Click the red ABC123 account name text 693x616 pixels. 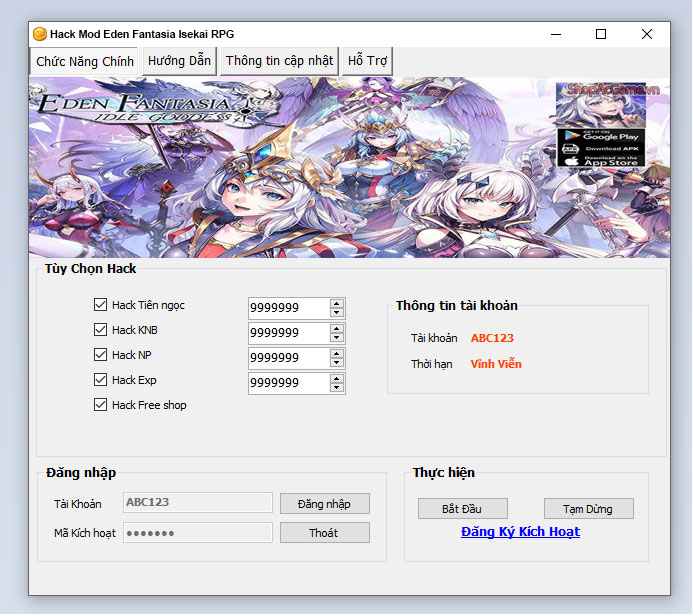pos(492,338)
